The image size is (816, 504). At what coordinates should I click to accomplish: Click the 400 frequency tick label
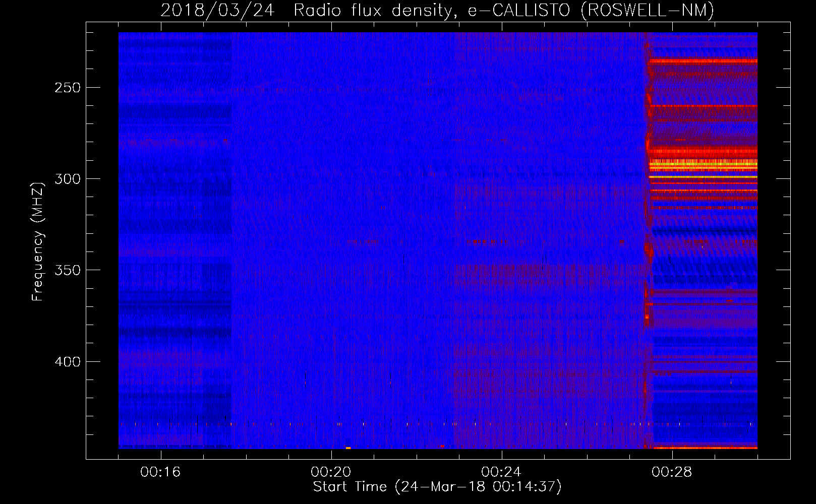68,362
